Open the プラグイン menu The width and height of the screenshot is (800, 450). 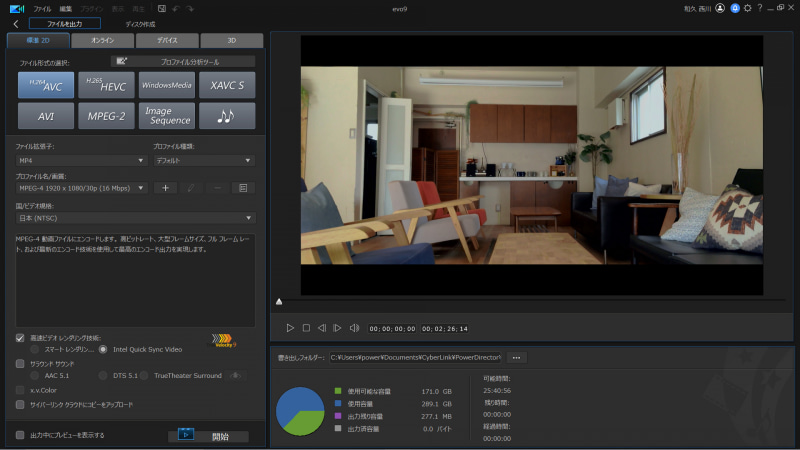(x=92, y=9)
